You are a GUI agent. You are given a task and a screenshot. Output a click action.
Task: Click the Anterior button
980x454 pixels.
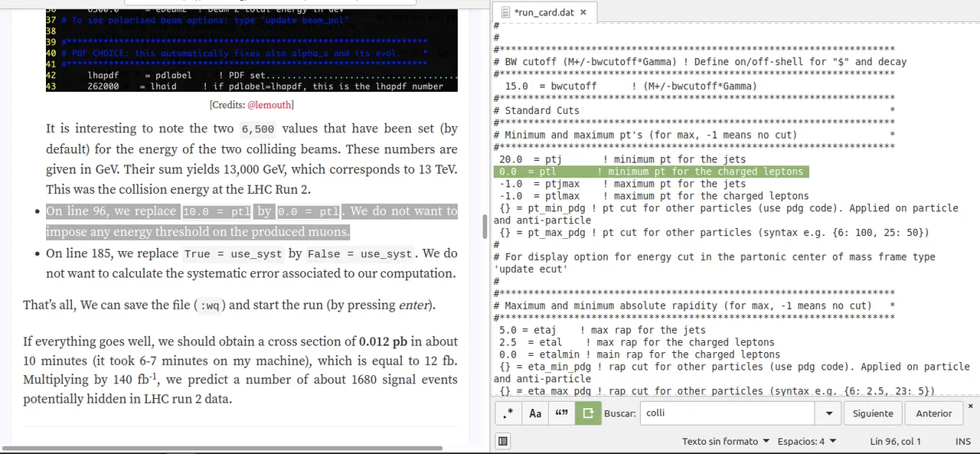(x=934, y=413)
